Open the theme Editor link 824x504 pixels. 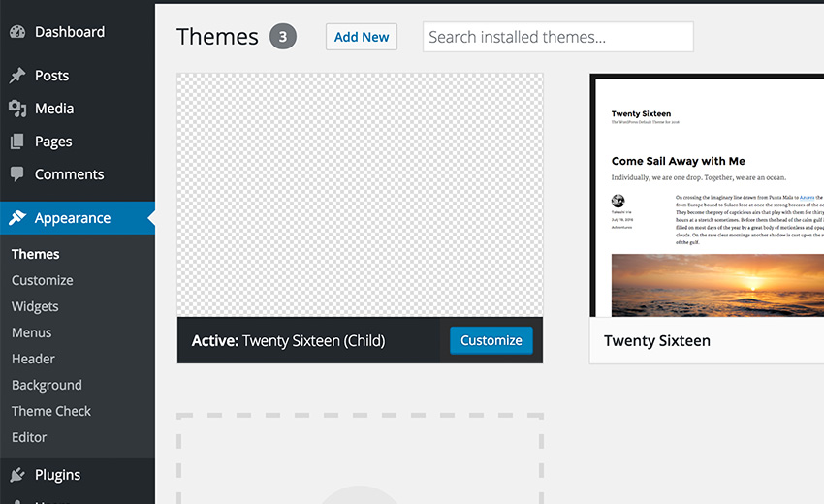click(29, 437)
